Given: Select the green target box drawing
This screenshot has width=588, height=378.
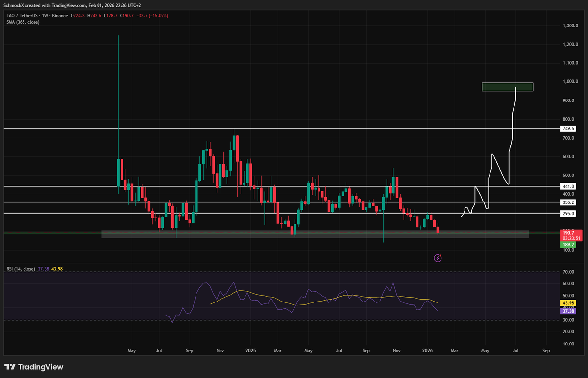Looking at the screenshot, I should pyautogui.click(x=508, y=87).
